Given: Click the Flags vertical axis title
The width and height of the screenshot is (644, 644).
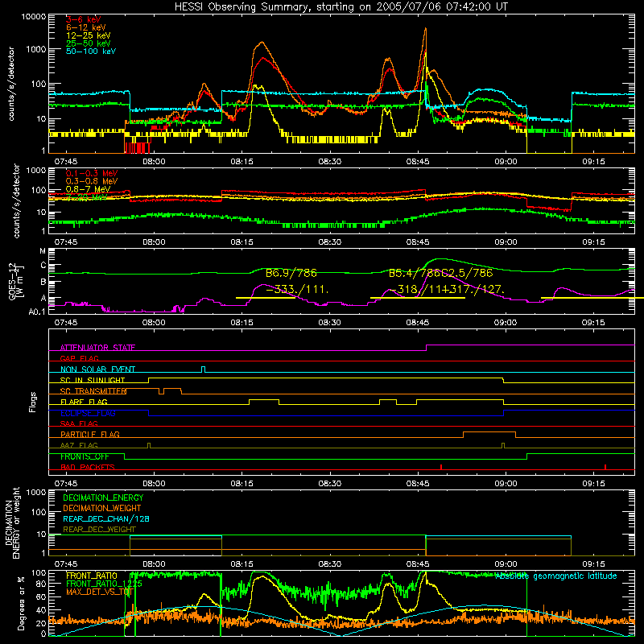Looking at the screenshot, I should (x=32, y=402).
